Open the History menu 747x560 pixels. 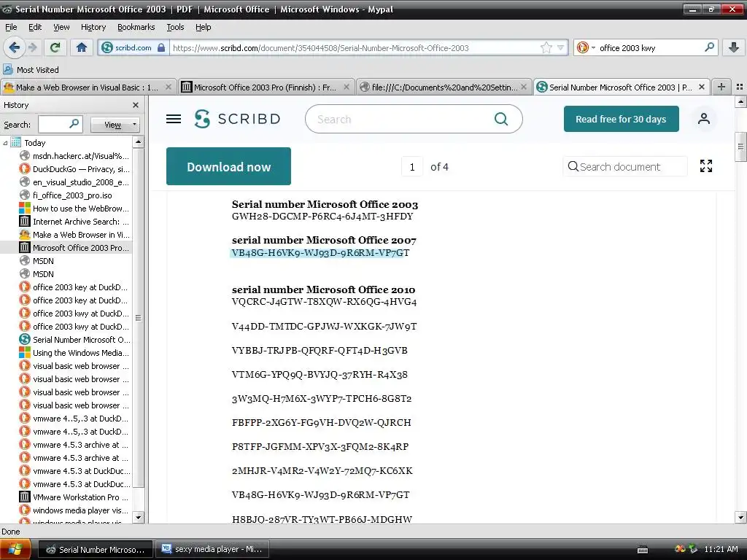[93, 27]
